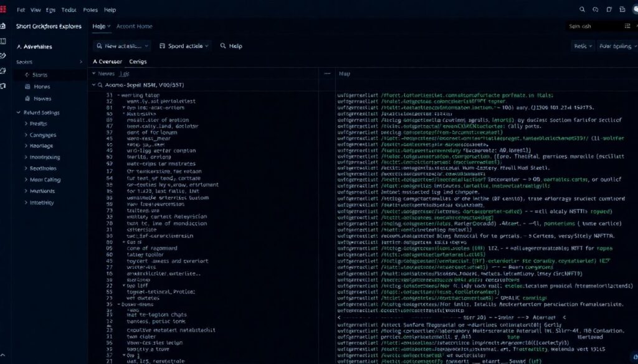
Task: Switch to the 'Cerigs' tab
Action: 137,62
